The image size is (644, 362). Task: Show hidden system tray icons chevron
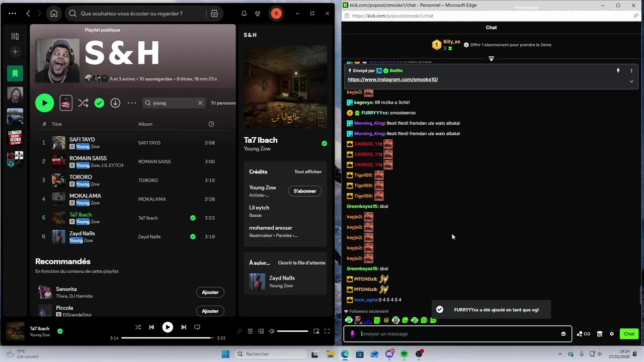click(x=560, y=354)
